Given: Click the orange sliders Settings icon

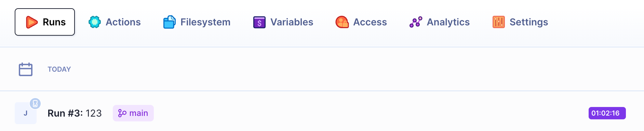Looking at the screenshot, I should (x=499, y=22).
